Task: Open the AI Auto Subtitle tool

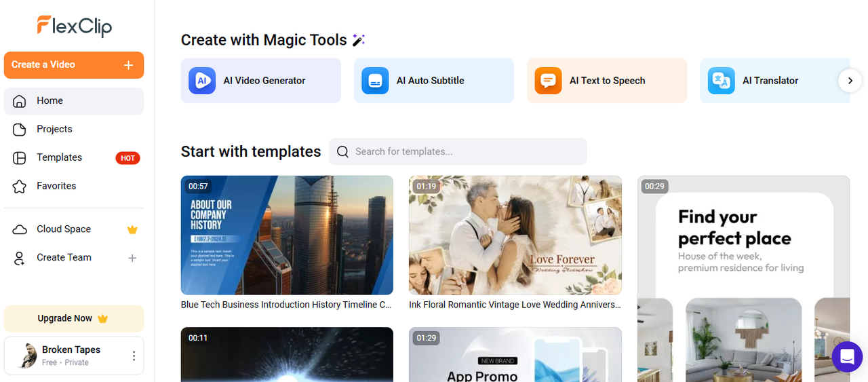Action: click(x=434, y=81)
